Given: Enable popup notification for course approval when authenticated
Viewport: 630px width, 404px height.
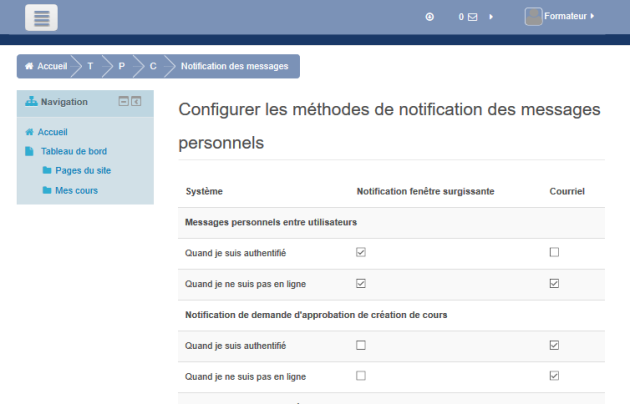Looking at the screenshot, I should [x=361, y=345].
